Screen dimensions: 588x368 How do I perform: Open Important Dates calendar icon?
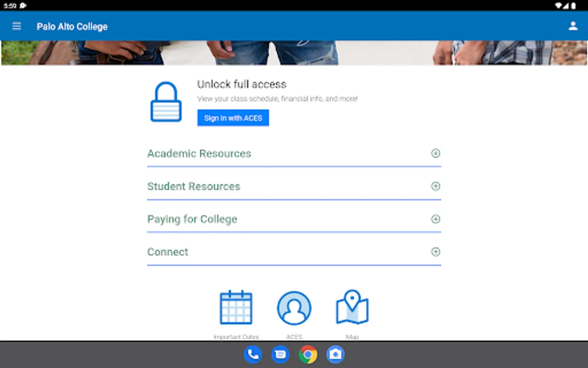236,307
